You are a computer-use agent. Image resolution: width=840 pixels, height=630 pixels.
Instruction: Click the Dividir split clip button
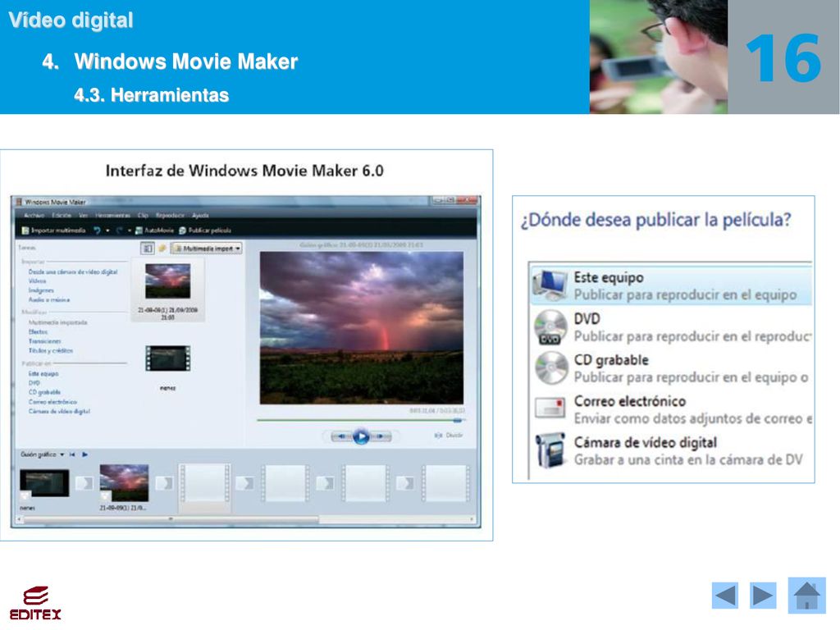point(449,436)
